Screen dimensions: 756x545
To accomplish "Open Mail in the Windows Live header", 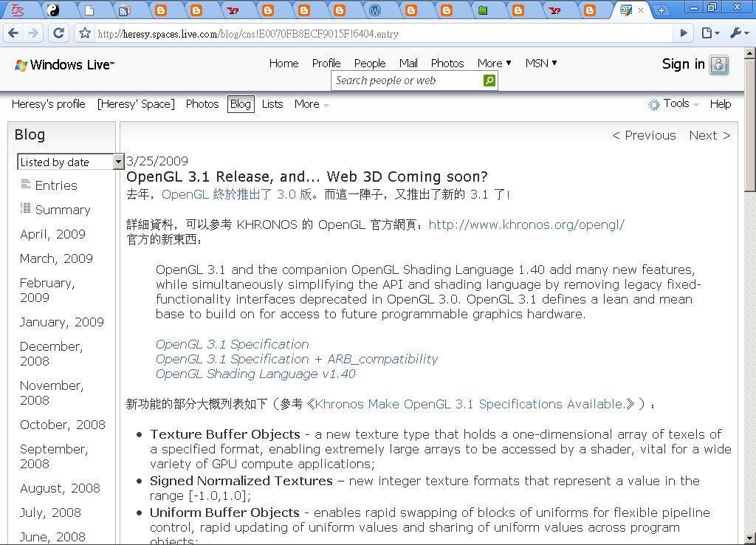I will tap(408, 64).
